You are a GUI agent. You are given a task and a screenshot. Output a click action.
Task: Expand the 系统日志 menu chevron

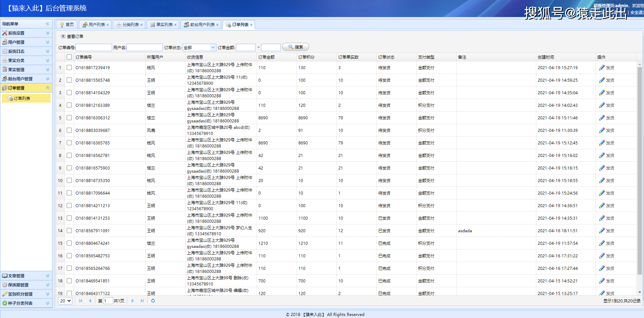[x=48, y=51]
